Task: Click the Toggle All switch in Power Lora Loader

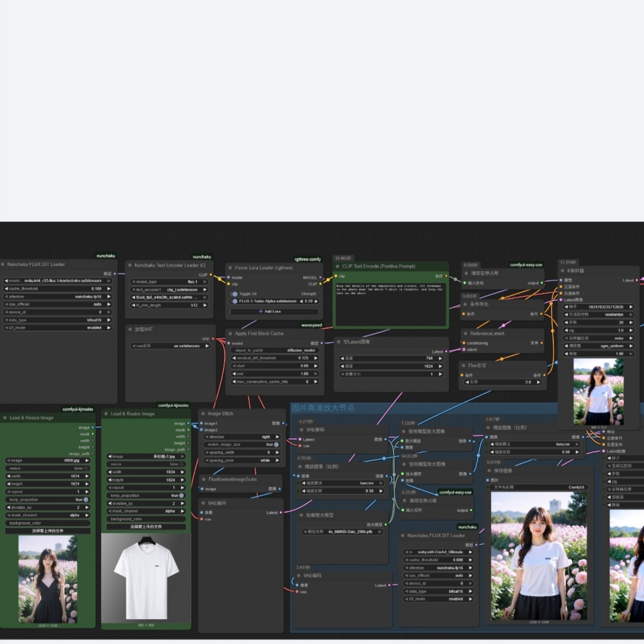Action: [234, 294]
